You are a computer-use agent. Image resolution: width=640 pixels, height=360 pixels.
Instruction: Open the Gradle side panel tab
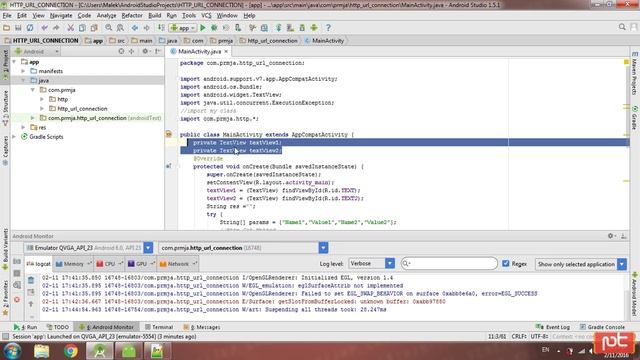pyautogui.click(x=635, y=118)
